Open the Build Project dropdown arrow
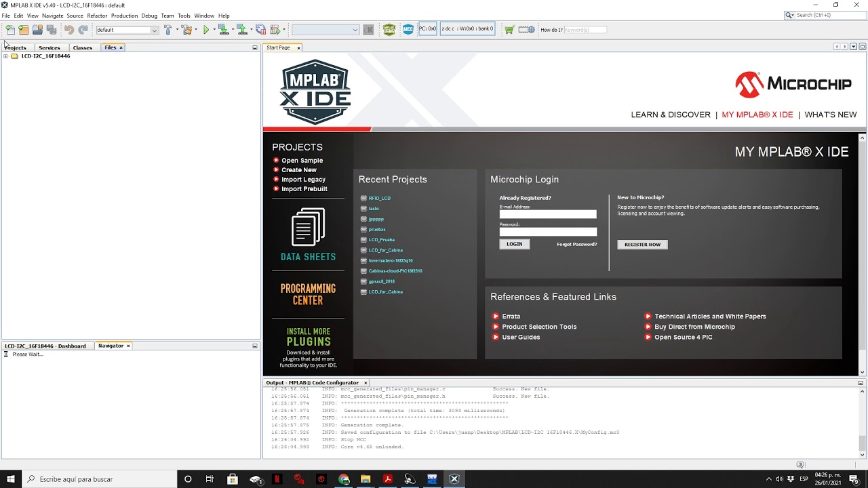Image resolution: width=868 pixels, height=488 pixels. click(177, 30)
